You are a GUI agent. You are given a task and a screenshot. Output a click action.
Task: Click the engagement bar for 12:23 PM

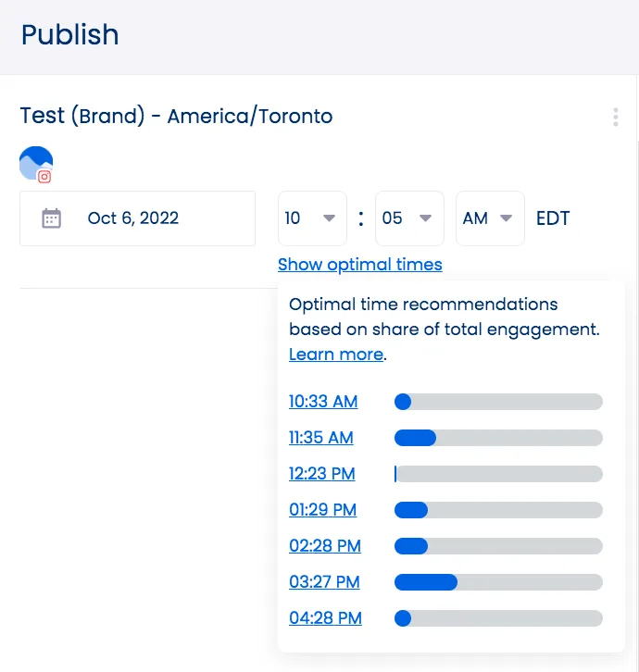pos(498,474)
